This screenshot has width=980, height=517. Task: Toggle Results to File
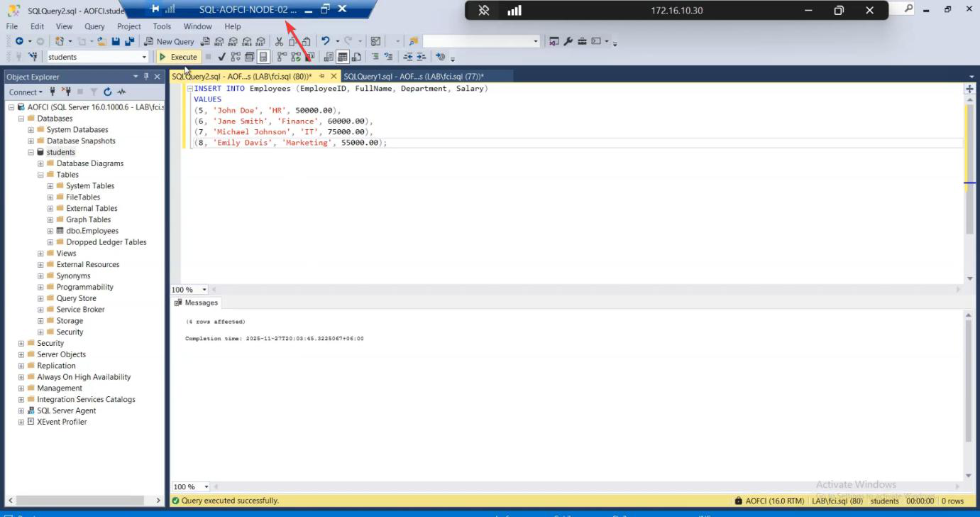coord(356,57)
